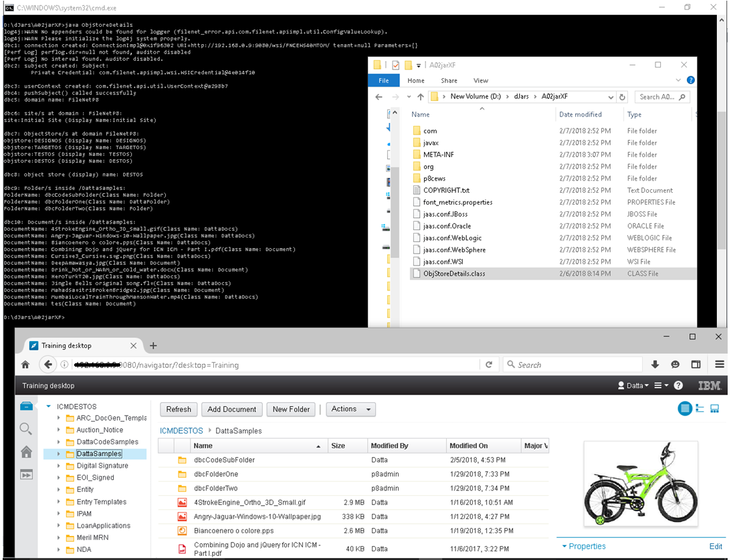Click the Download icon in Firefox toolbar

655,364
